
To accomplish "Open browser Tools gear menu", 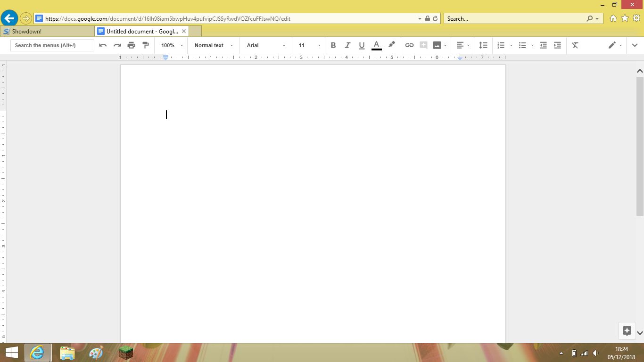I will [636, 18].
